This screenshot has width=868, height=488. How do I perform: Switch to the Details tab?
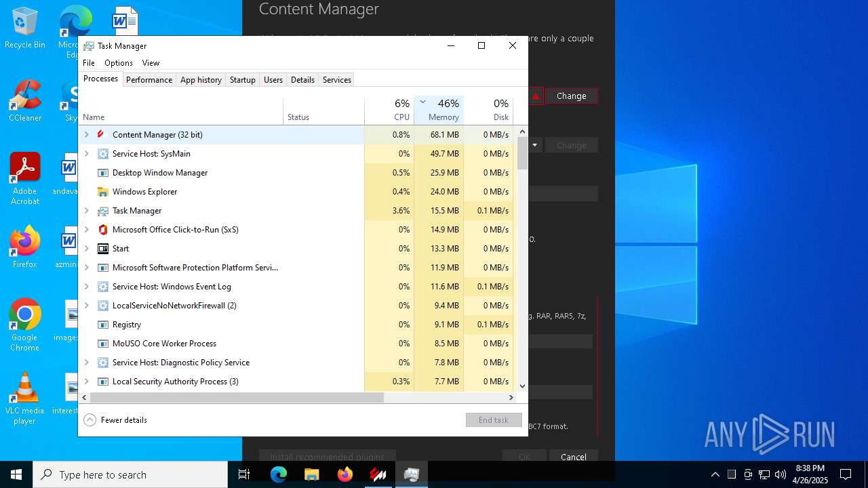coord(302,80)
